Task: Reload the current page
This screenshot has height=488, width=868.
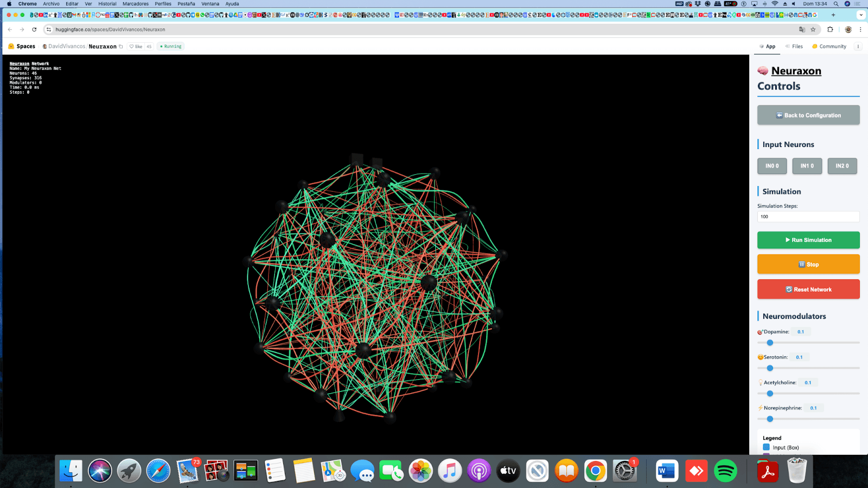Action: pos(34,29)
